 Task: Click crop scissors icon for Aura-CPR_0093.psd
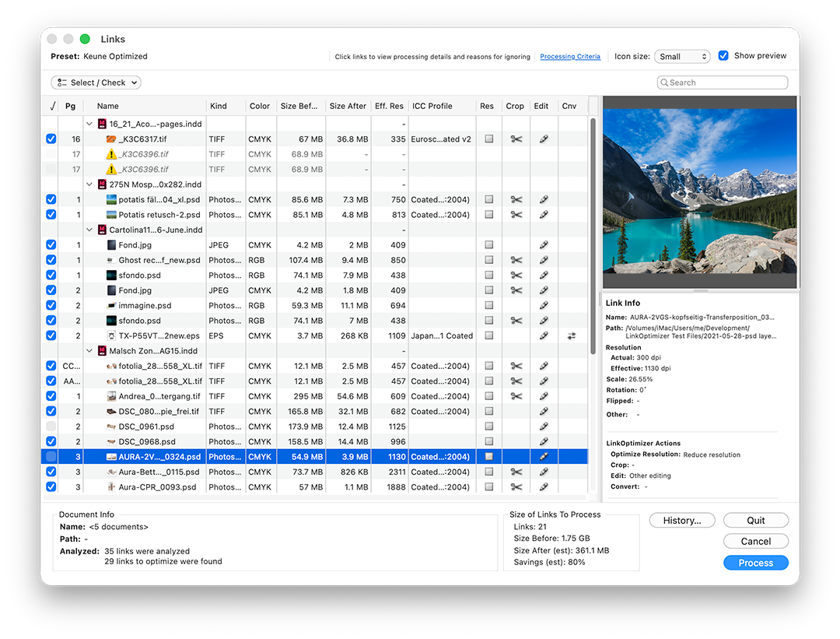tap(516, 486)
